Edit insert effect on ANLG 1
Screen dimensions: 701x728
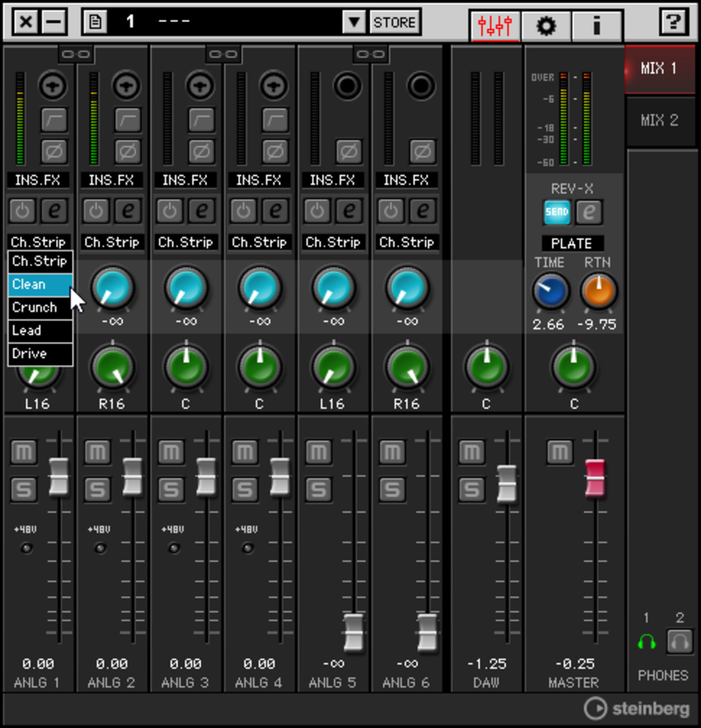pyautogui.click(x=53, y=211)
